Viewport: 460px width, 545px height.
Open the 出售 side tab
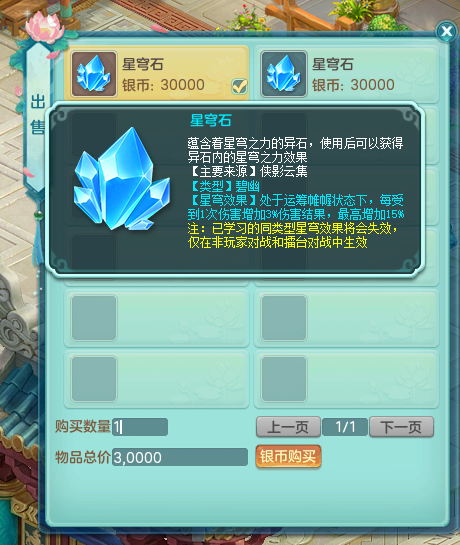(38, 114)
